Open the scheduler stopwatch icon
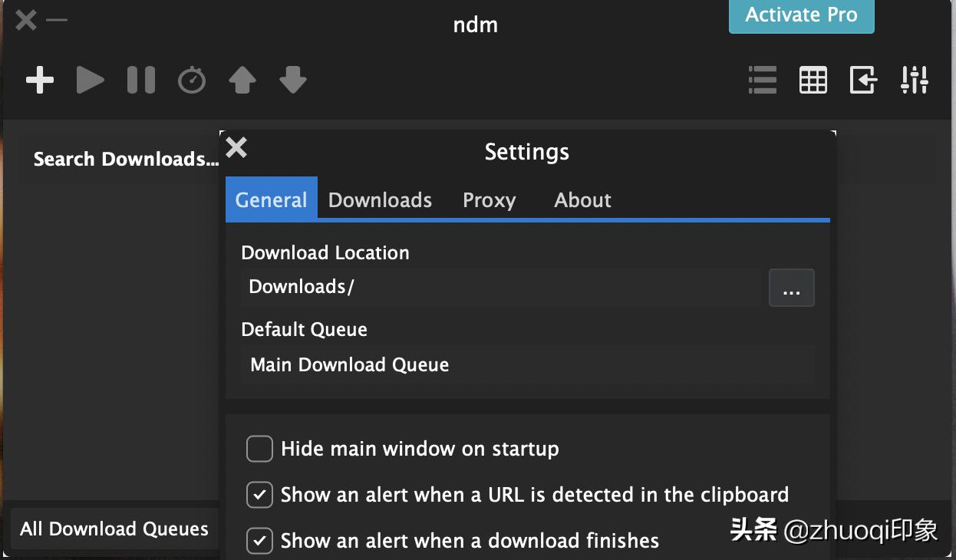 (x=192, y=80)
